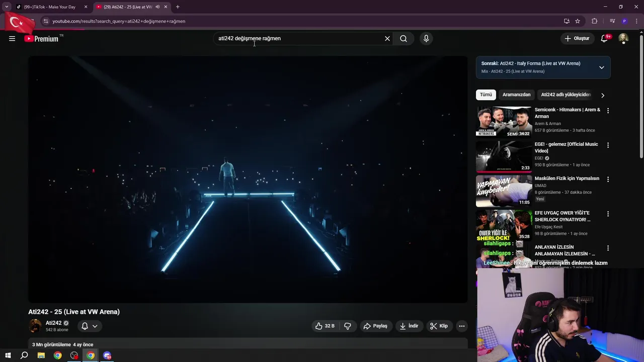Open options for Maskülen Fizik video
Viewport: 644px width, 362px height.
tap(608, 179)
